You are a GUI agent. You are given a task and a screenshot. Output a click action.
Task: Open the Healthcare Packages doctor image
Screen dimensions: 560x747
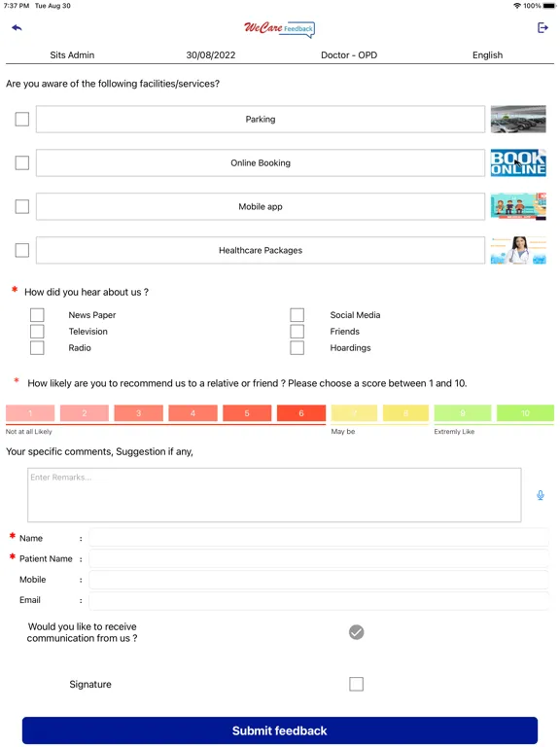click(x=518, y=250)
